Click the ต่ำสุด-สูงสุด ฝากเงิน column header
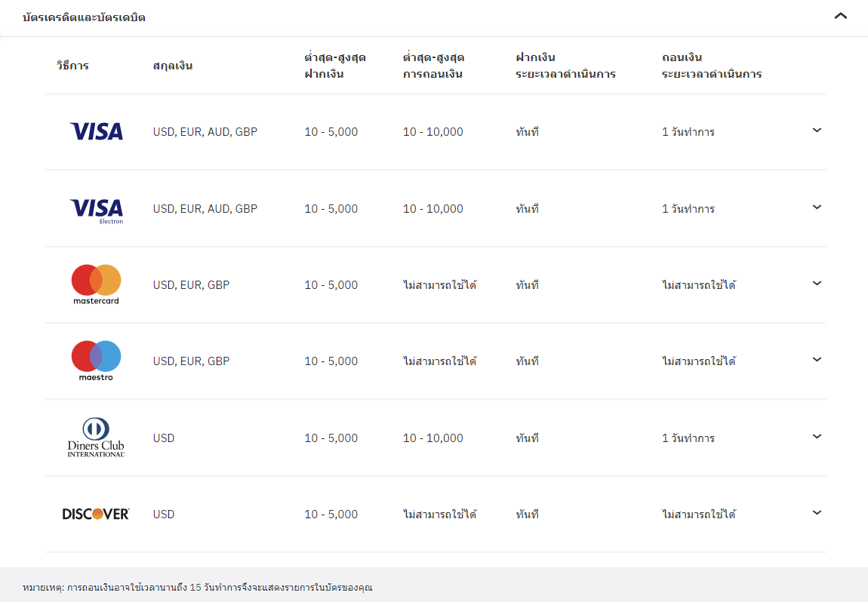Viewport: 868px width, 602px height. [335, 66]
